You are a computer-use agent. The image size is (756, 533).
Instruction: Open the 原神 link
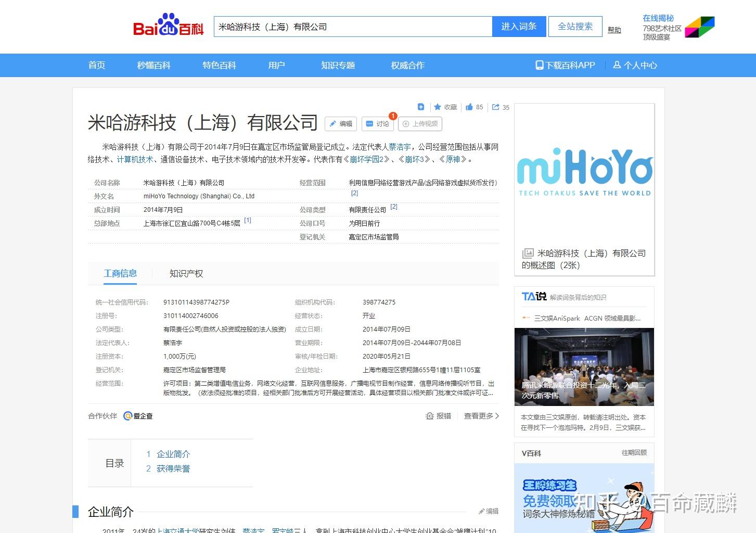pyautogui.click(x=453, y=159)
